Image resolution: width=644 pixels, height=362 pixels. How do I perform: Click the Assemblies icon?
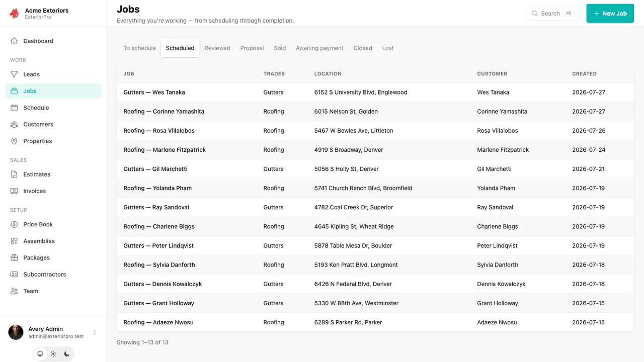click(x=14, y=241)
